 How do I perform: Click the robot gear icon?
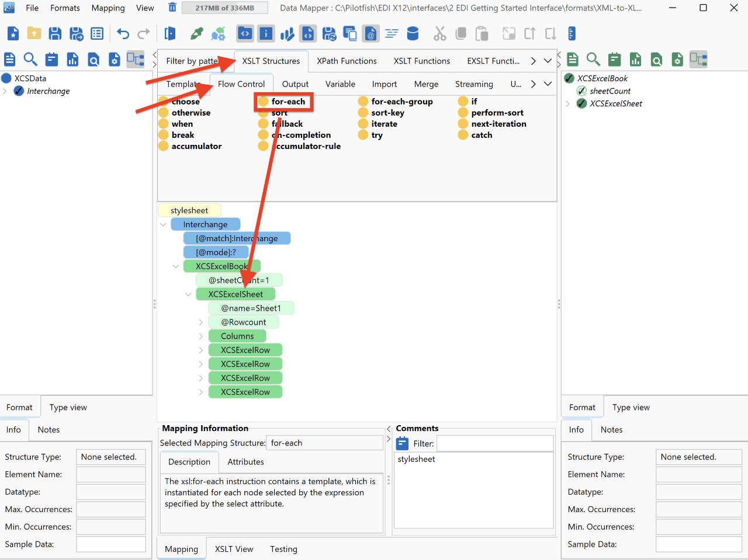[218, 34]
